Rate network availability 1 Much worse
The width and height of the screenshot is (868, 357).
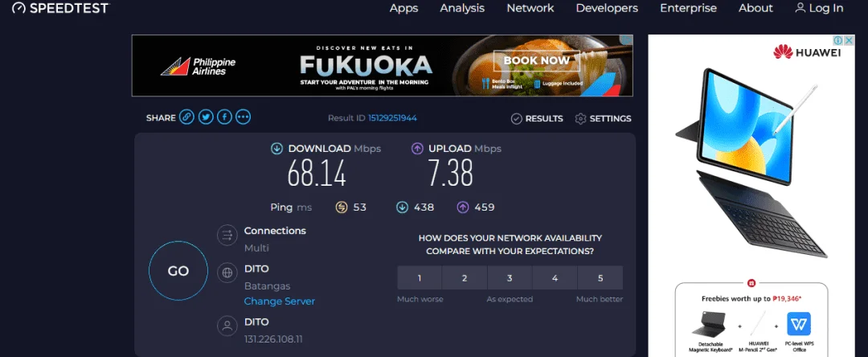[420, 278]
